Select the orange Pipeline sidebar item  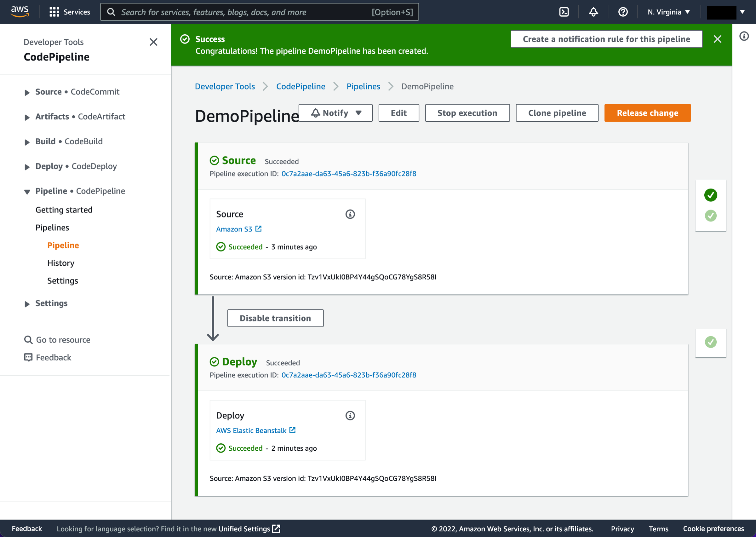click(63, 245)
